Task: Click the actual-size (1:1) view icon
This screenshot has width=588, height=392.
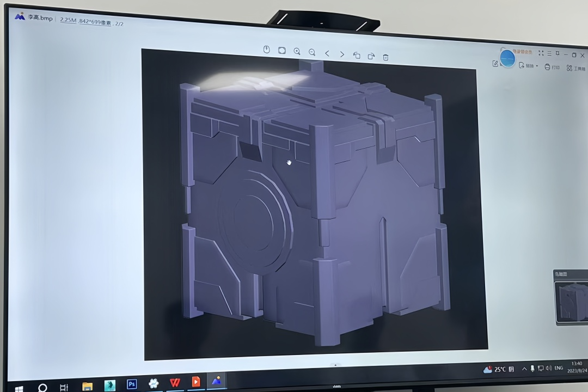Action: [x=266, y=50]
